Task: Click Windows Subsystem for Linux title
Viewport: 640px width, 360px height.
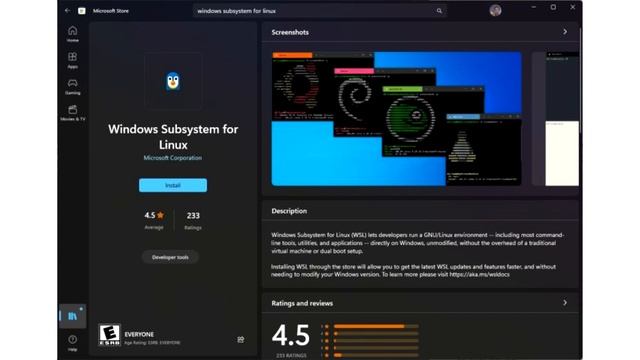Action: coord(173,137)
